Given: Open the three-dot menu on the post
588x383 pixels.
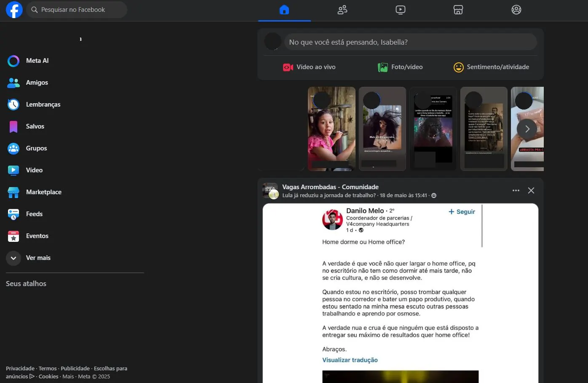Looking at the screenshot, I should coord(516,190).
